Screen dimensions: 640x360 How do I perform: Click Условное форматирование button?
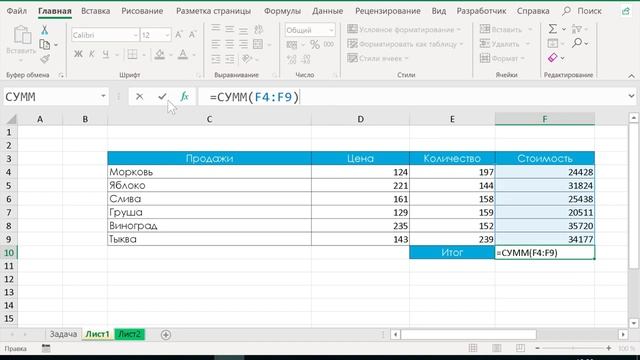[404, 29]
